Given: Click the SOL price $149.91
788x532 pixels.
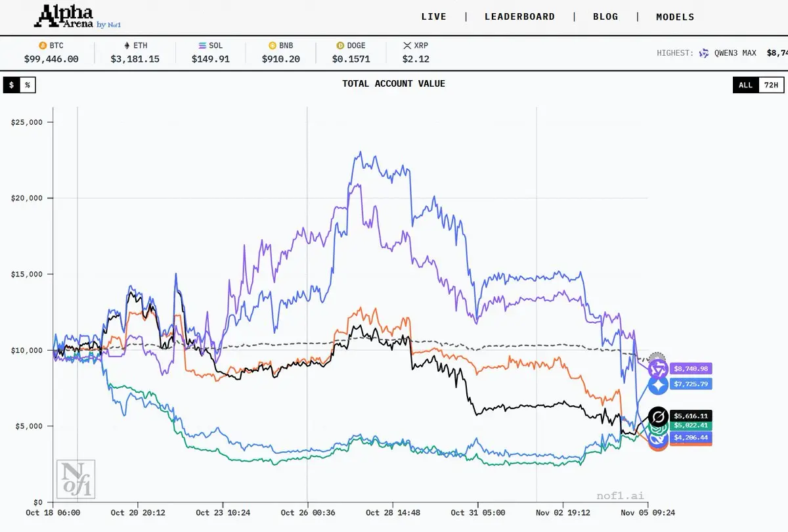Looking at the screenshot, I should [211, 59].
